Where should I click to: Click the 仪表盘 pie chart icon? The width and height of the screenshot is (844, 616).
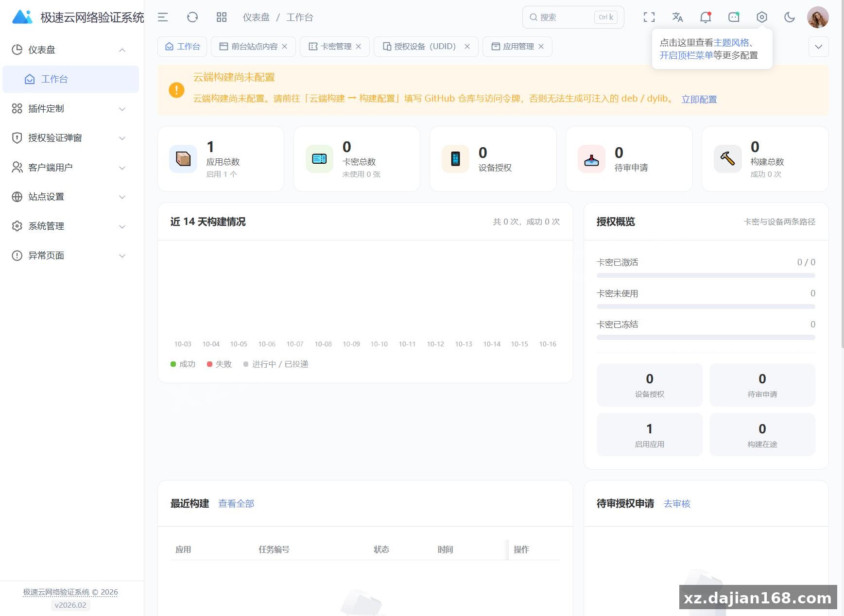(x=17, y=50)
